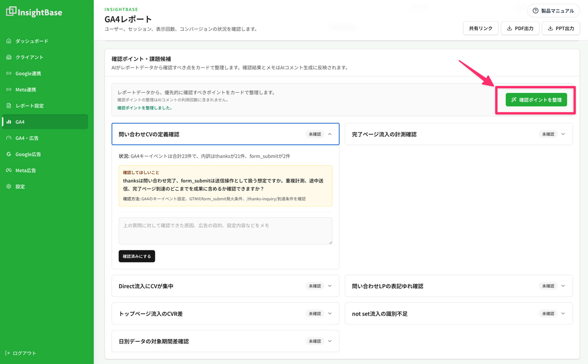This screenshot has width=588, height=364.
Task: Click the InsightBase logo icon
Action: point(11,11)
